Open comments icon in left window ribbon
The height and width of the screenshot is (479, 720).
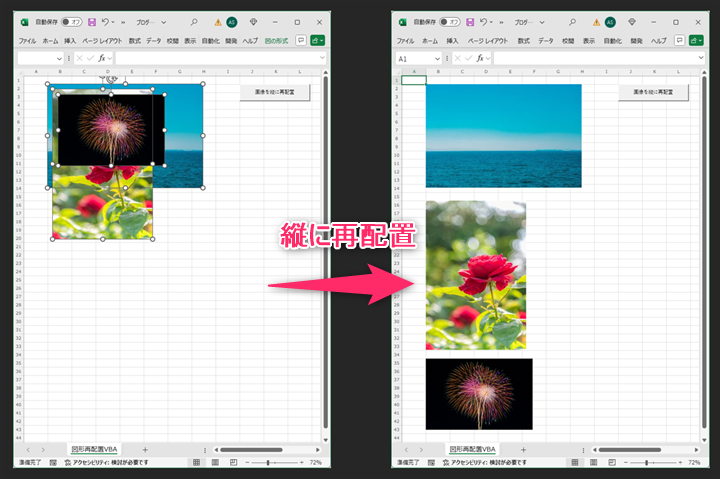tap(301, 40)
